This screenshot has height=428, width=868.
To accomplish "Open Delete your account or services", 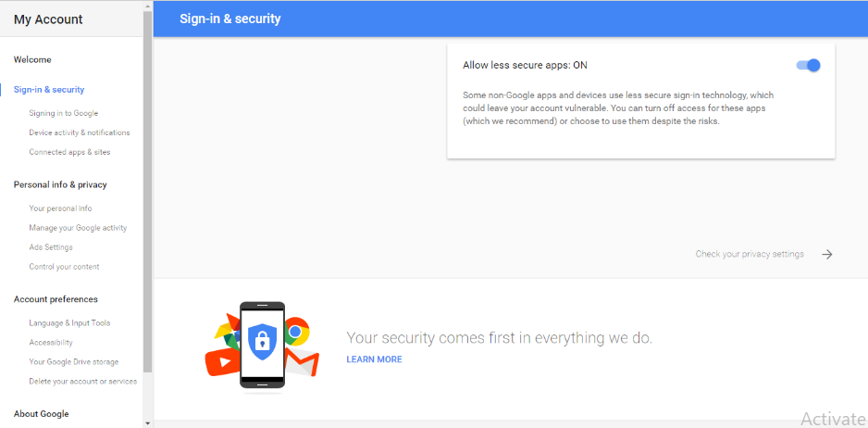I will point(83,382).
